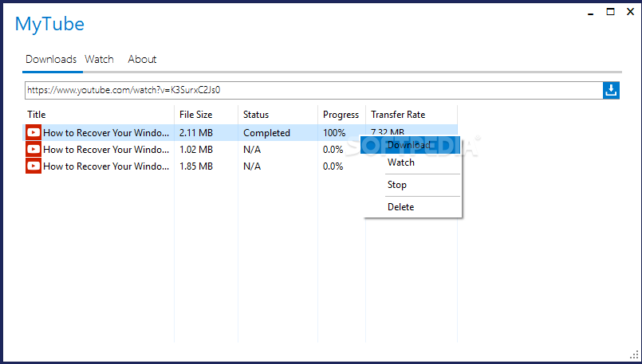The height and width of the screenshot is (364, 642).
Task: Click YouTube icon on the 2.11 MB row
Action: [x=33, y=132]
